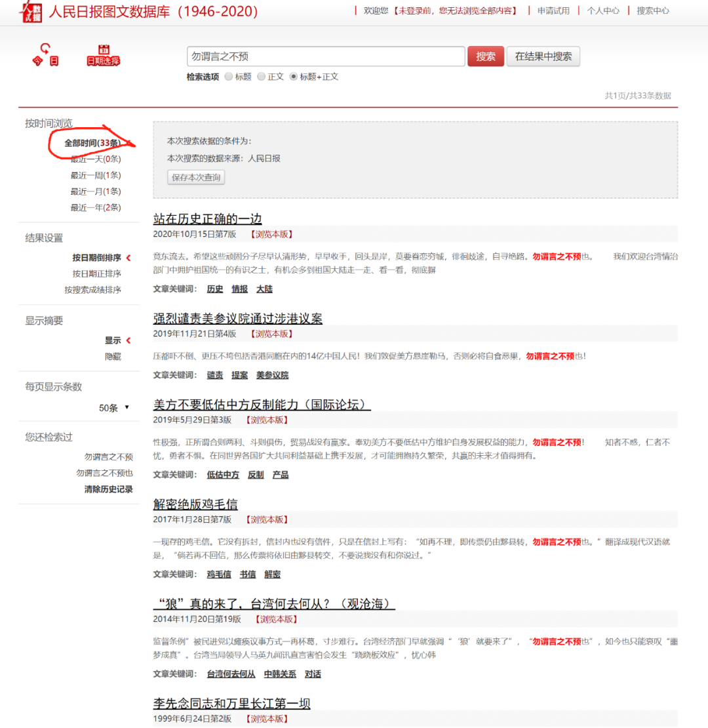Open the 日期选择 calendar icon
708x728 pixels.
click(x=104, y=55)
